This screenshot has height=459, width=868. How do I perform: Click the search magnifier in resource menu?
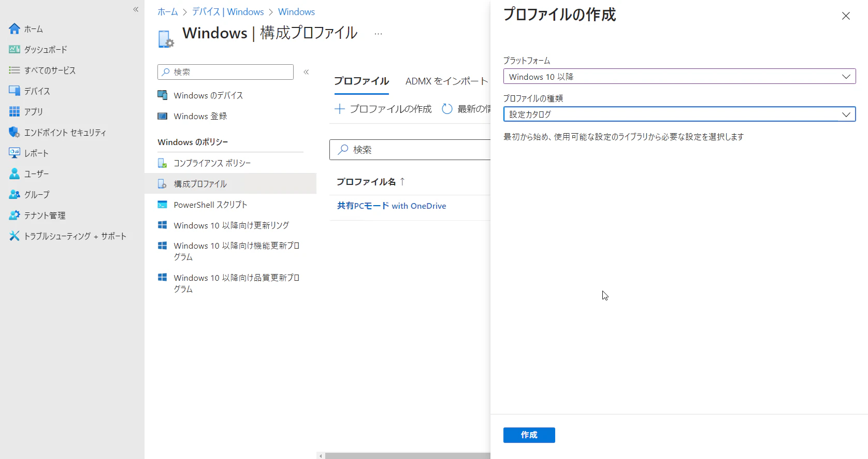pyautogui.click(x=166, y=72)
